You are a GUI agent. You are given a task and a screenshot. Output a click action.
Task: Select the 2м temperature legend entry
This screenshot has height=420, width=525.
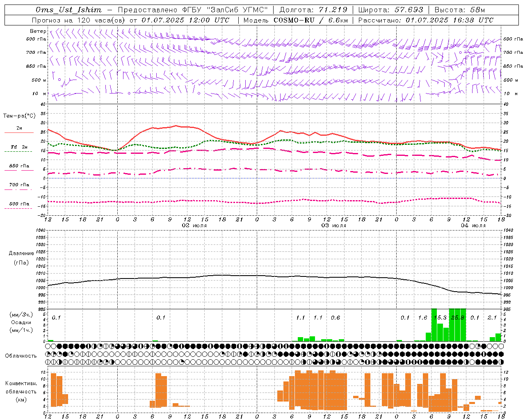point(19,128)
